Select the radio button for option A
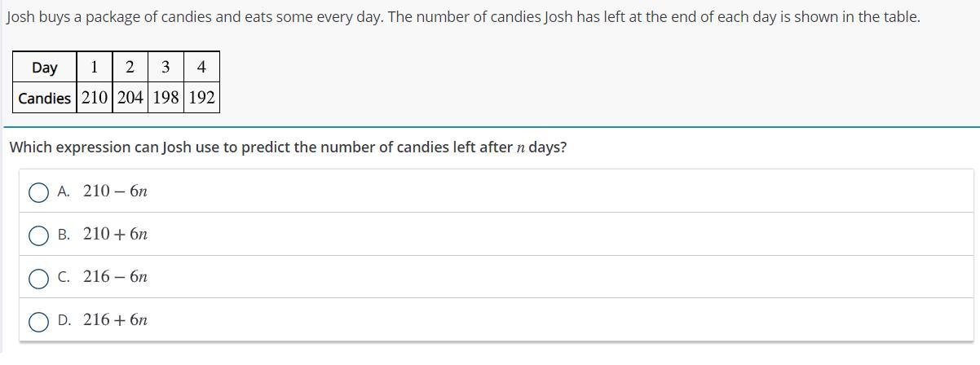 point(38,192)
